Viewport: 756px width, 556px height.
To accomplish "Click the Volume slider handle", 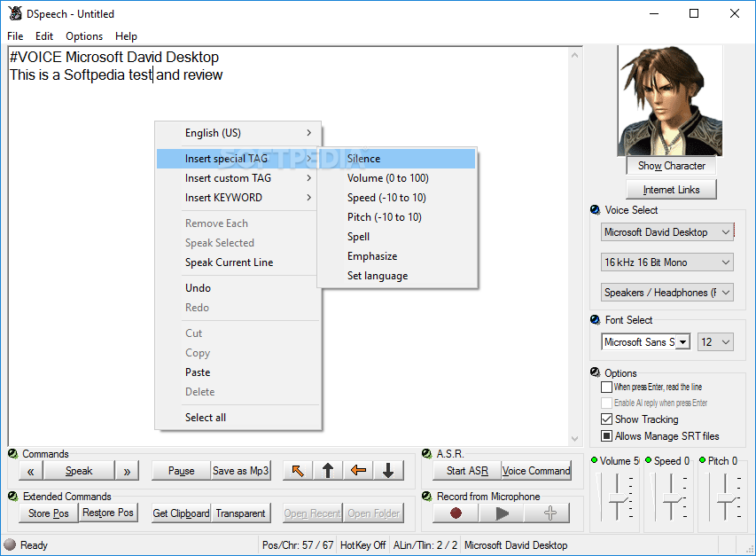I will pos(617,499).
